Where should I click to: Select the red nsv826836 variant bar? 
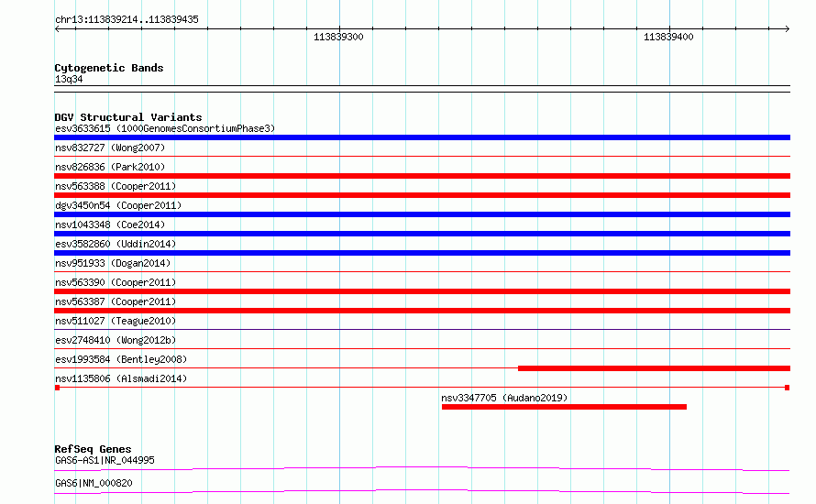click(422, 176)
